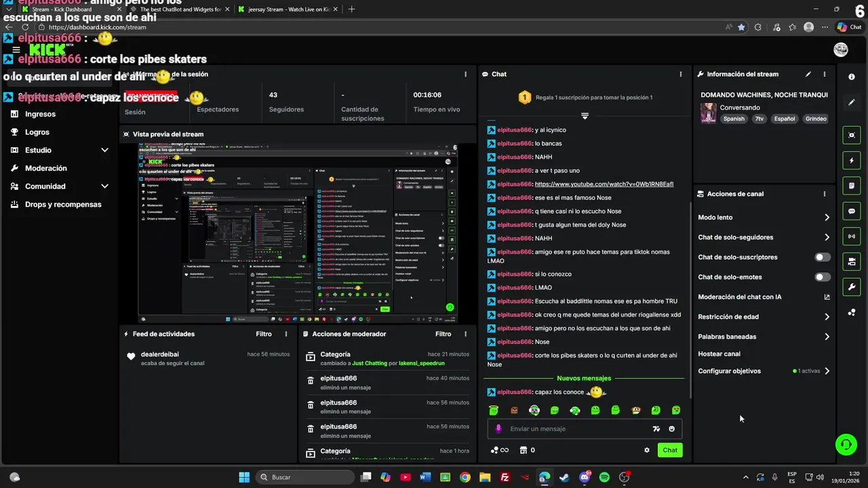This screenshot has height=488, width=868.
Task: Open chat settings gear icon
Action: coord(647,450)
